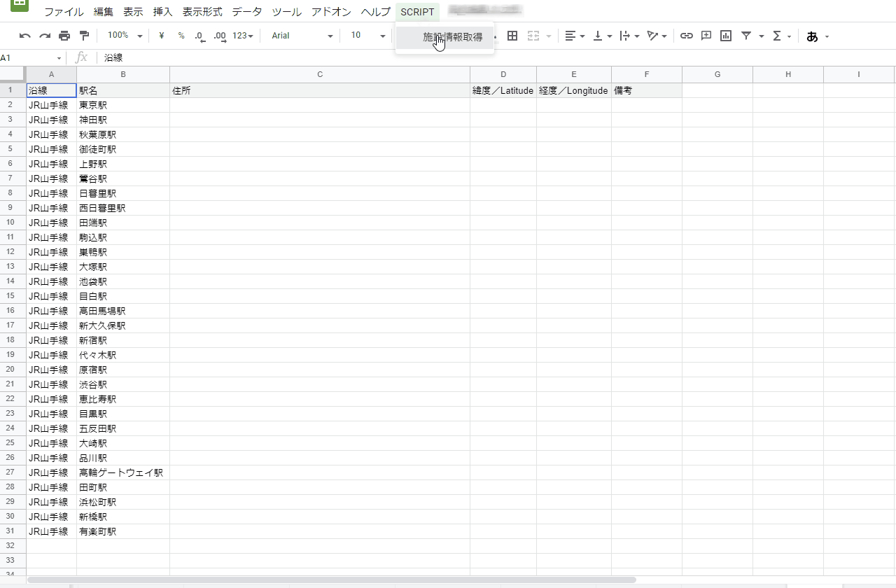
Task: Expand the filter views dropdown arrow
Action: (x=762, y=36)
